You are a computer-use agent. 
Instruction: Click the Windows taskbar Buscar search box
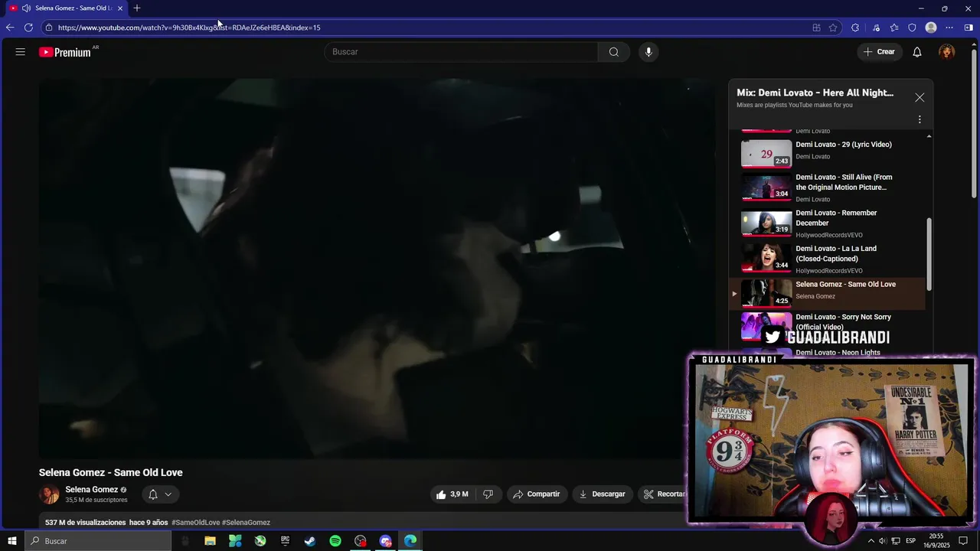[x=98, y=541]
